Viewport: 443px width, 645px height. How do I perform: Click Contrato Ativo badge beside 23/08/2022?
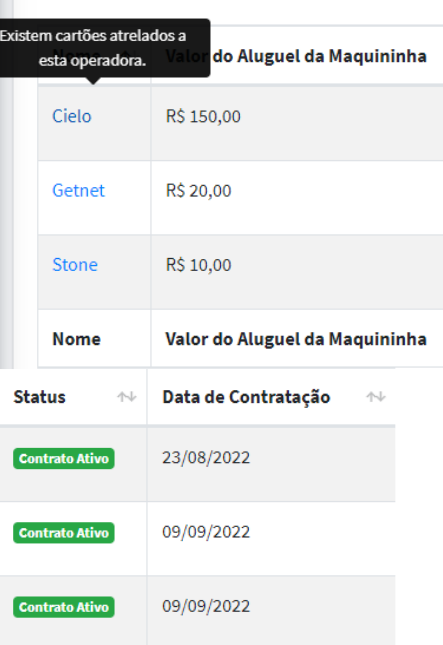point(64,458)
